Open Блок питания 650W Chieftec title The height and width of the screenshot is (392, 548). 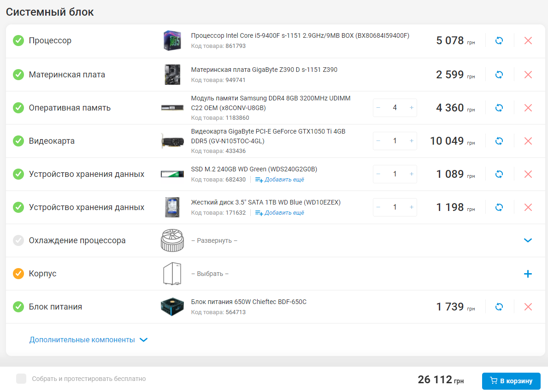(248, 302)
